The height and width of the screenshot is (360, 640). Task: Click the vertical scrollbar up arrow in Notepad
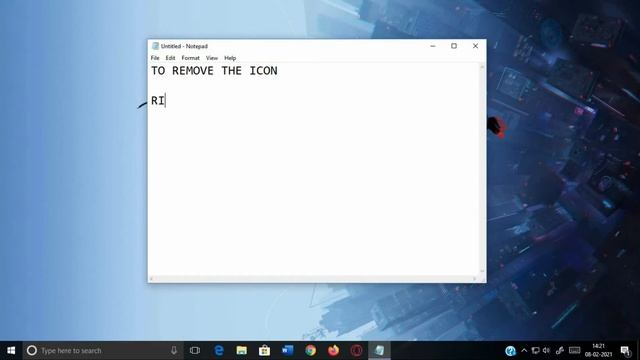(x=482, y=67)
